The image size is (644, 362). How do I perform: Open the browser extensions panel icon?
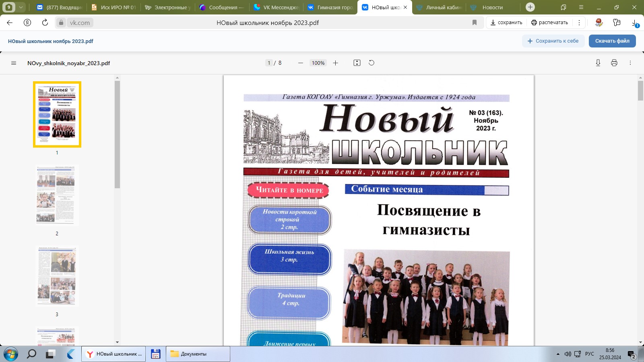click(617, 23)
